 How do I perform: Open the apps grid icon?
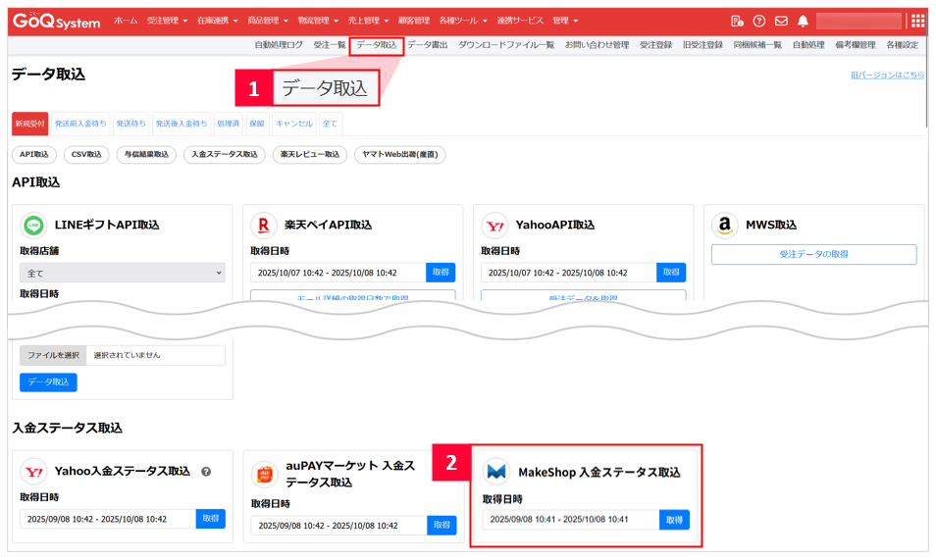pyautogui.click(x=917, y=21)
